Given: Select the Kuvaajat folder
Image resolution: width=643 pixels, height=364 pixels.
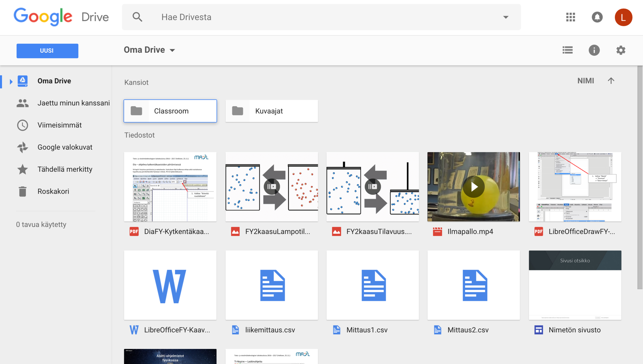Looking at the screenshot, I should click(x=271, y=111).
